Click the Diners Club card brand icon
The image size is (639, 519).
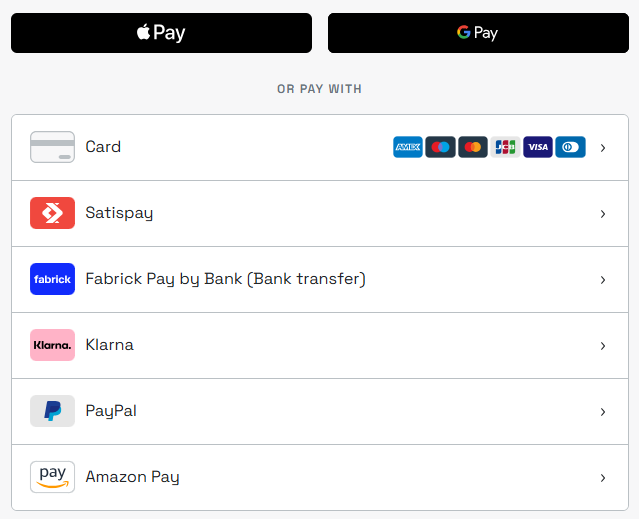pyautogui.click(x=571, y=147)
